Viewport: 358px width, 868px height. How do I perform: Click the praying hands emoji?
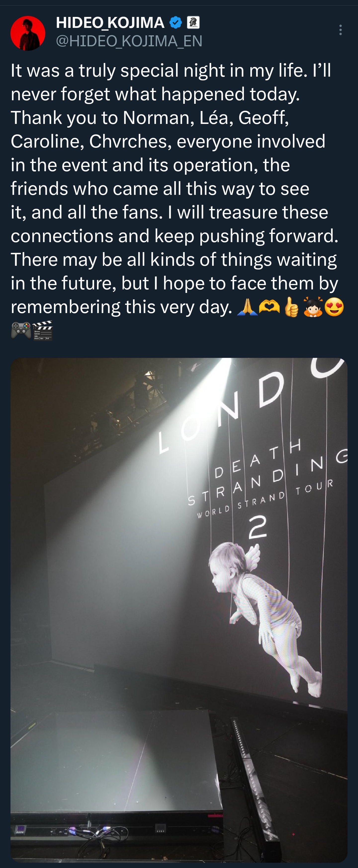coord(248,307)
